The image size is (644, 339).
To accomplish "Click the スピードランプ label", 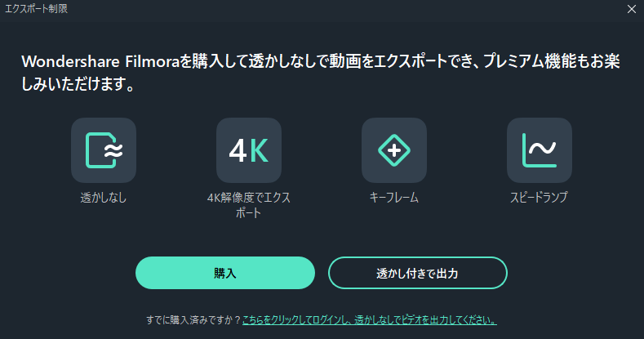I will tap(540, 198).
